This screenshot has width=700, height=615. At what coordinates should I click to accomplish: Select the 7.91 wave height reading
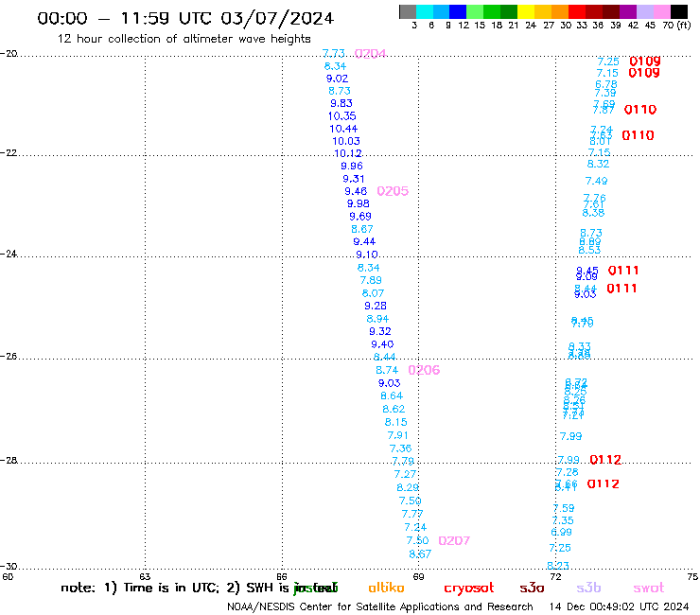[397, 435]
